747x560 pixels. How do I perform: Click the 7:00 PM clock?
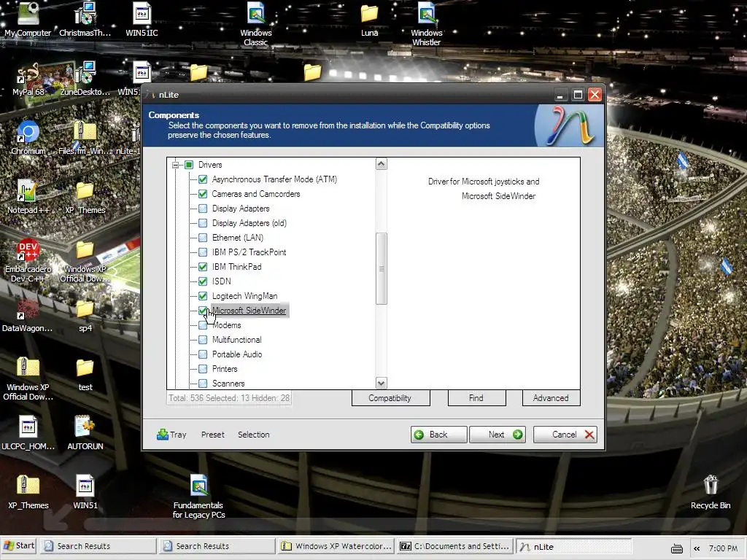[723, 548]
